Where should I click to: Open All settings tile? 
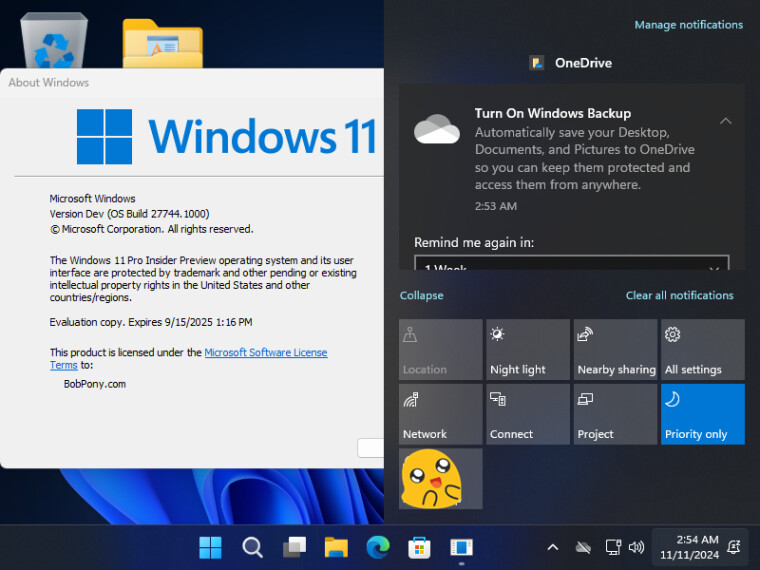tap(703, 349)
